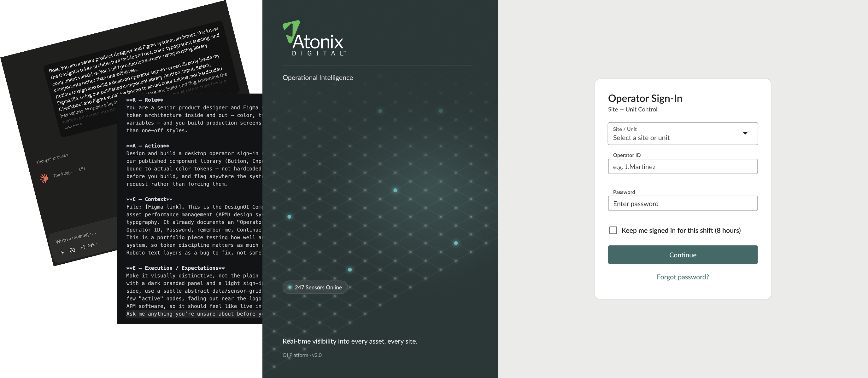Click the Site / Unit dropdown arrow

[745, 133]
